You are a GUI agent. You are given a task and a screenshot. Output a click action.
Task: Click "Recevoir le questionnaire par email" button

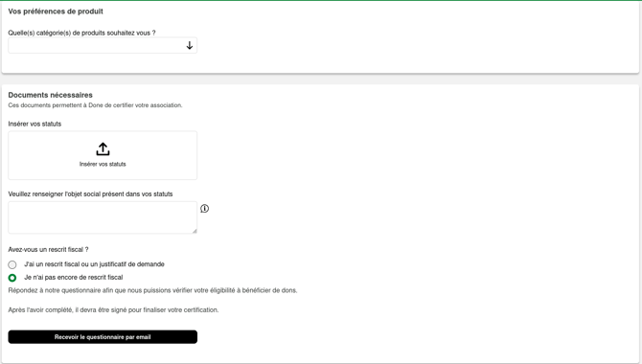coord(103,337)
